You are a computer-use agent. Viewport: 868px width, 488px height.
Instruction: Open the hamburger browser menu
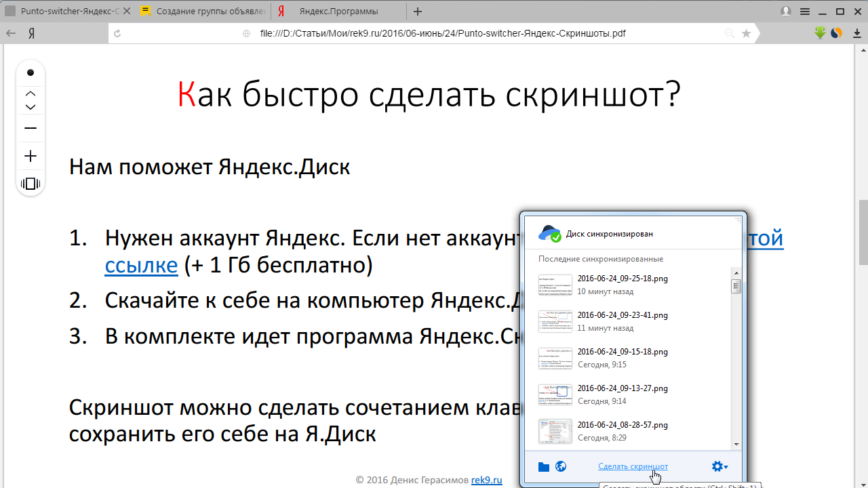click(x=805, y=12)
